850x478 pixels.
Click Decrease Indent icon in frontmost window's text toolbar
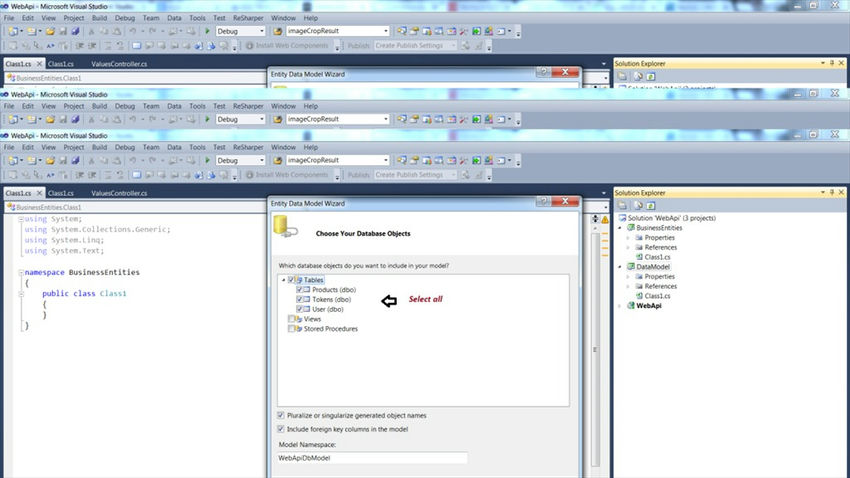[80, 175]
